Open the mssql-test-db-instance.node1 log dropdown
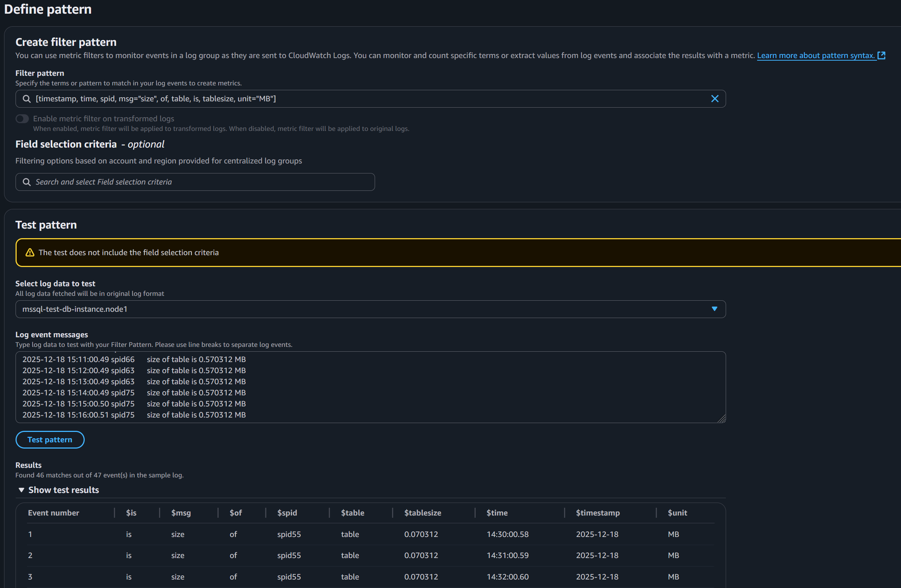This screenshot has width=901, height=588. [x=364, y=309]
